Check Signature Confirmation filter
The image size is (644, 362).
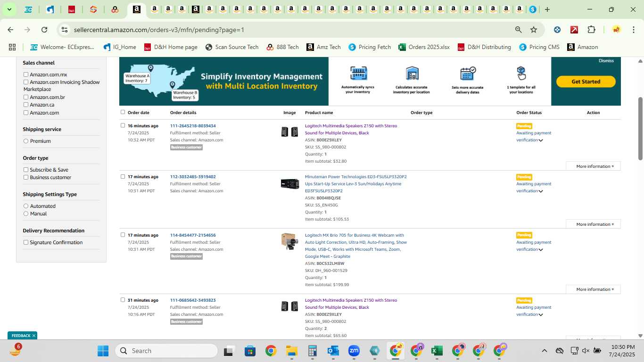click(26, 242)
